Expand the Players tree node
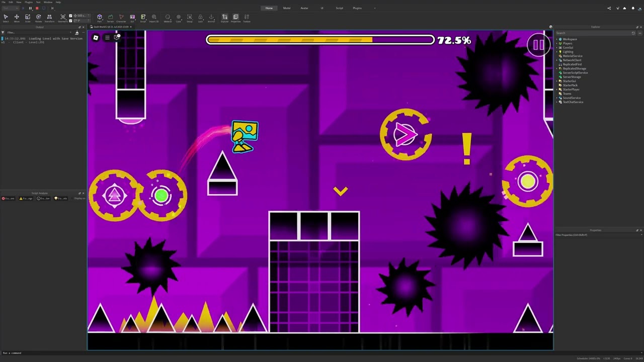The image size is (644, 362). tap(557, 43)
